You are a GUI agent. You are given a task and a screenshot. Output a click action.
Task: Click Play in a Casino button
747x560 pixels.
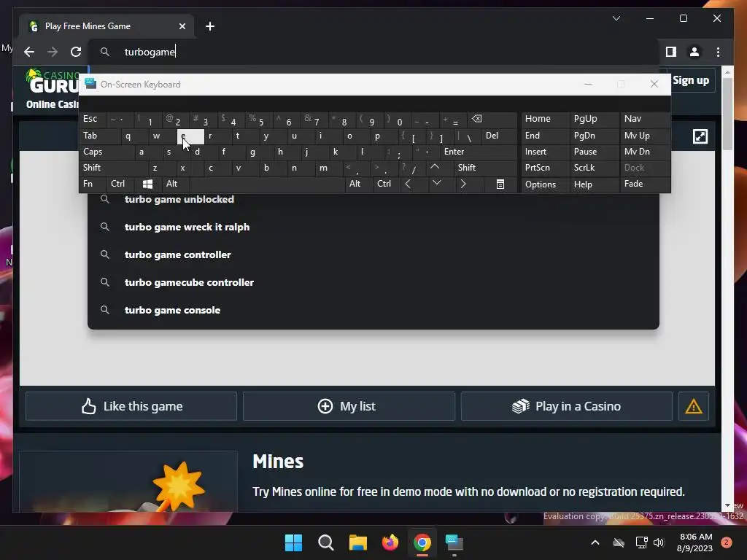click(566, 406)
